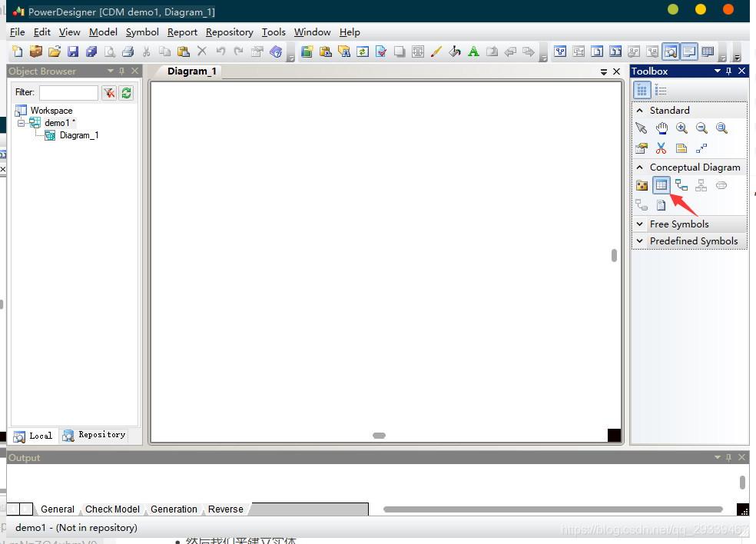Viewport: 756px width, 544px height.
Task: Select the Grabber hand tool
Action: pyautogui.click(x=661, y=128)
